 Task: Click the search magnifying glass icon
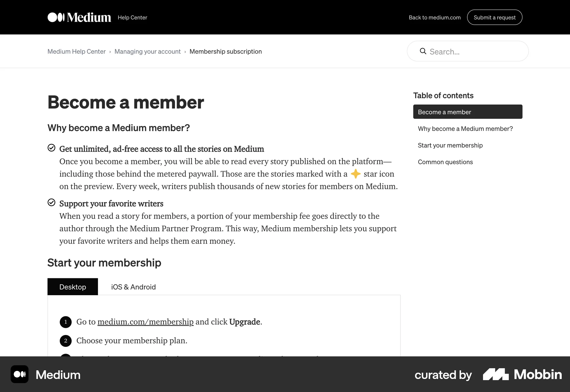[423, 51]
